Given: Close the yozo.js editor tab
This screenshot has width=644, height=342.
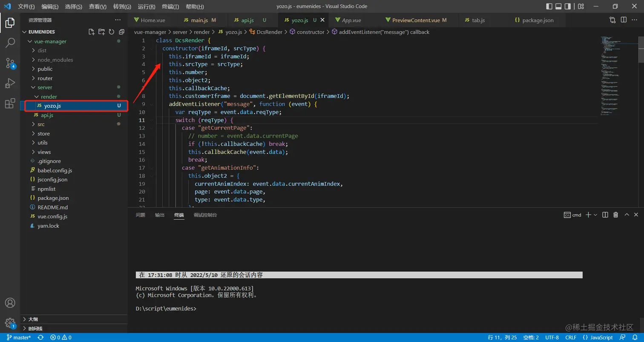Looking at the screenshot, I should pyautogui.click(x=322, y=20).
